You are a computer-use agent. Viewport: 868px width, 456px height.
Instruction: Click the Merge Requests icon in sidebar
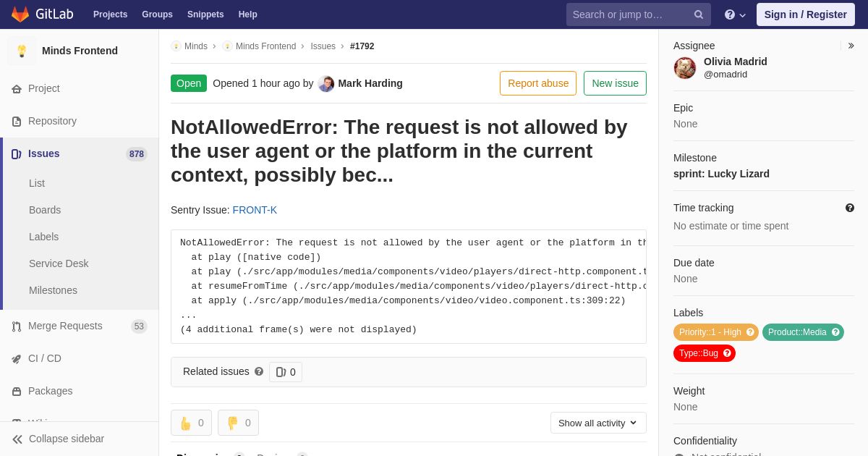coord(17,326)
